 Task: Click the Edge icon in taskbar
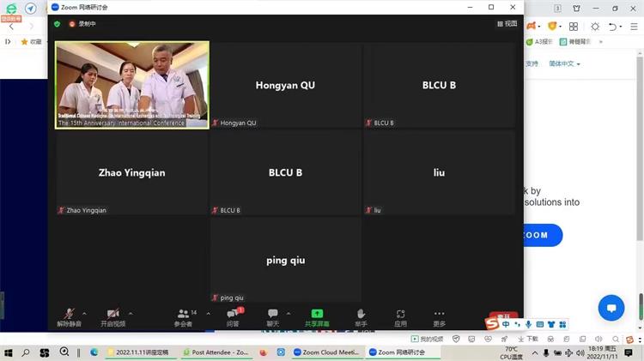tap(94, 352)
